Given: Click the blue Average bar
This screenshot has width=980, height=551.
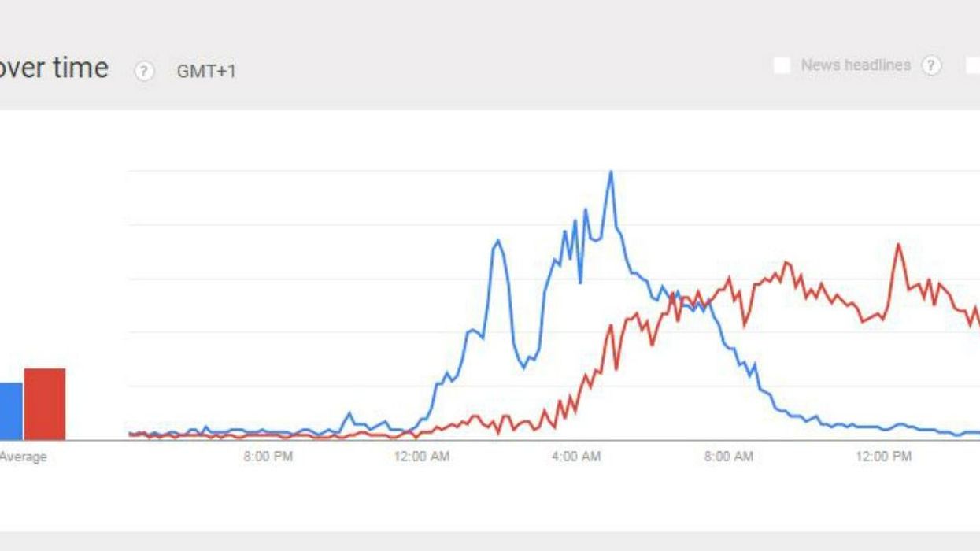Looking at the screenshot, I should (11, 411).
